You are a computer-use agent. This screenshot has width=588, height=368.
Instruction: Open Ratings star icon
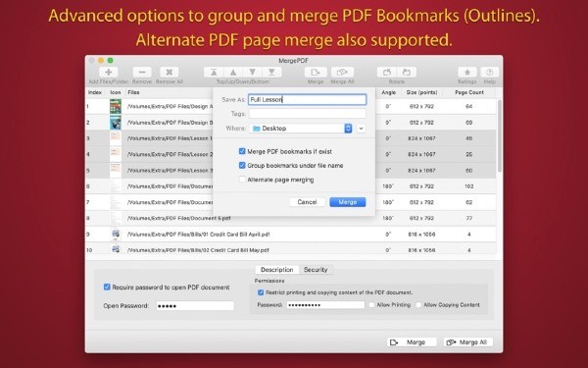click(x=467, y=72)
